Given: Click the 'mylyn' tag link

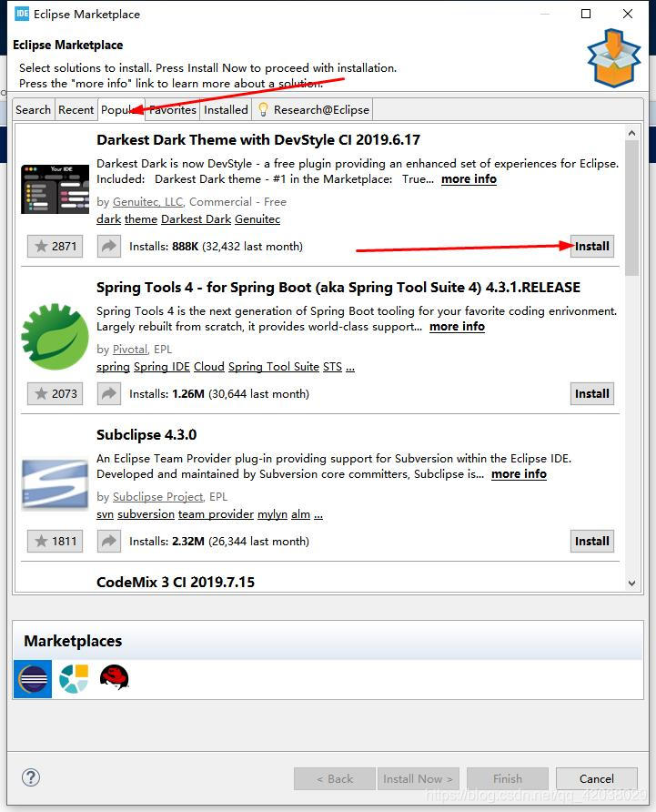Looking at the screenshot, I should click(272, 514).
